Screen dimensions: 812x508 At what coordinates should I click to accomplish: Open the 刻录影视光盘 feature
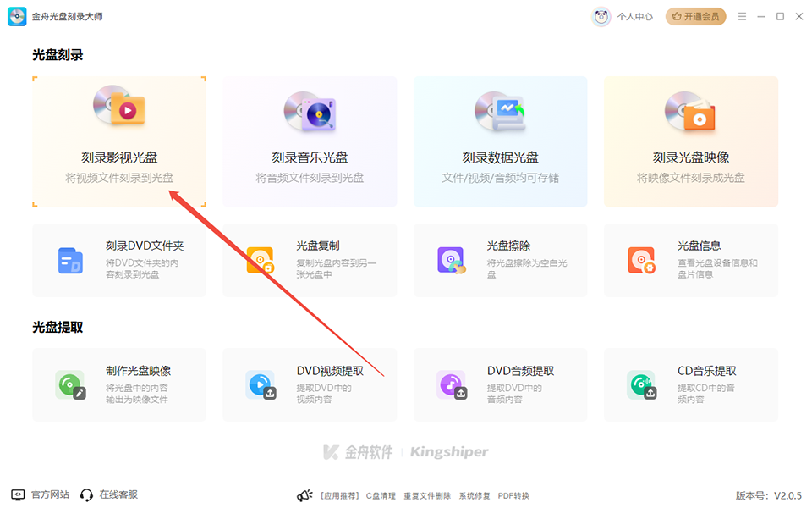coord(118,141)
